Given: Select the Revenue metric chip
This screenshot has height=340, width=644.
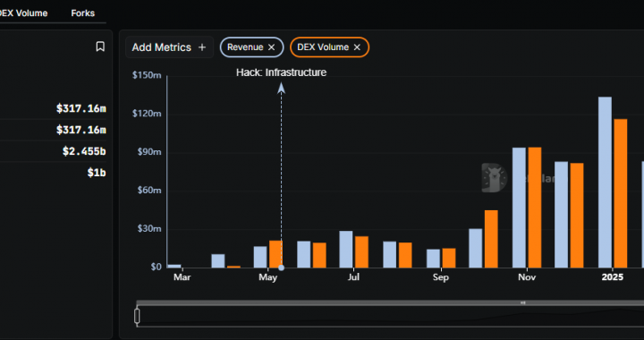Looking at the screenshot, I should coord(251,47).
